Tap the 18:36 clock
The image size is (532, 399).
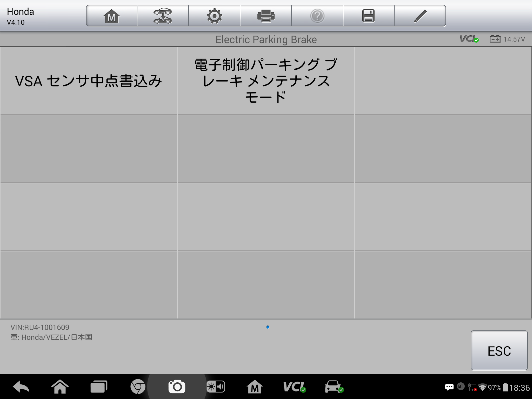(519, 388)
